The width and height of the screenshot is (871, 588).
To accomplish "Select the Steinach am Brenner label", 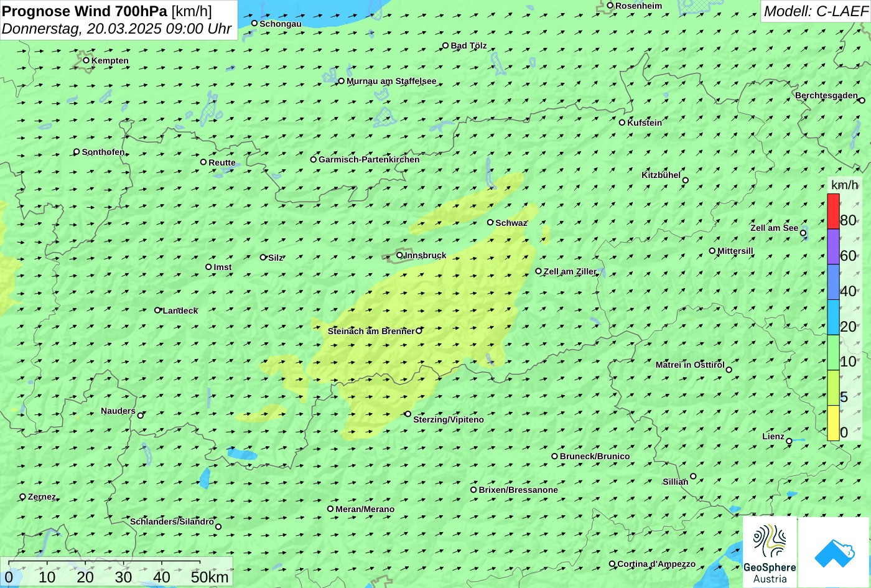I will [371, 331].
